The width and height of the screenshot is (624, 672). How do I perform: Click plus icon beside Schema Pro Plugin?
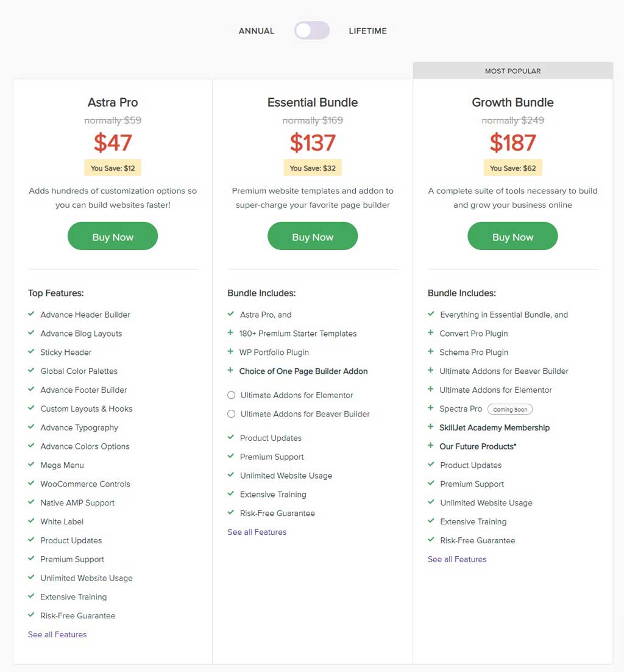click(430, 351)
